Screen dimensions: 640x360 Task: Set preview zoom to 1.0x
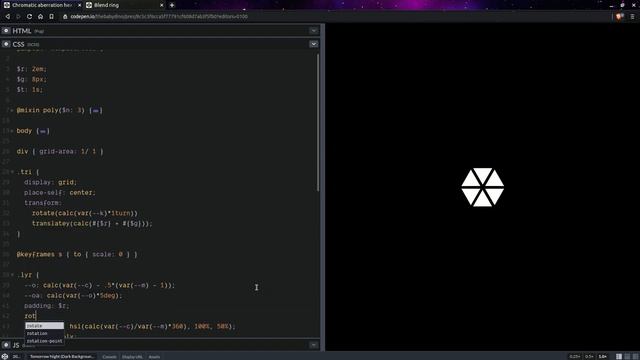[602, 357]
